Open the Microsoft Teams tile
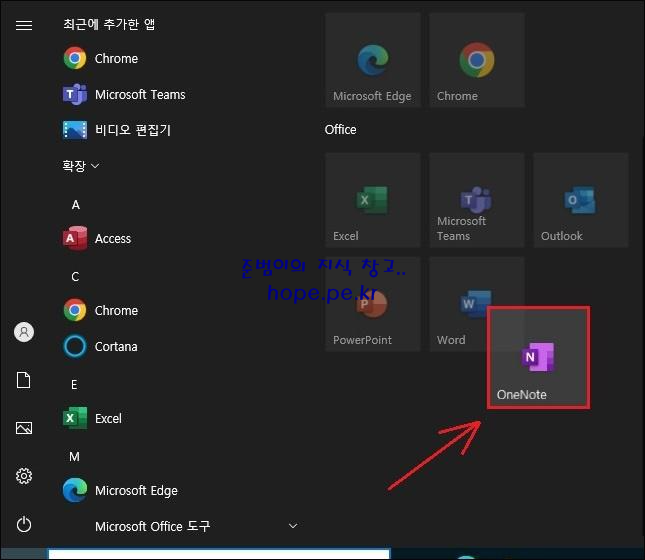 477,200
